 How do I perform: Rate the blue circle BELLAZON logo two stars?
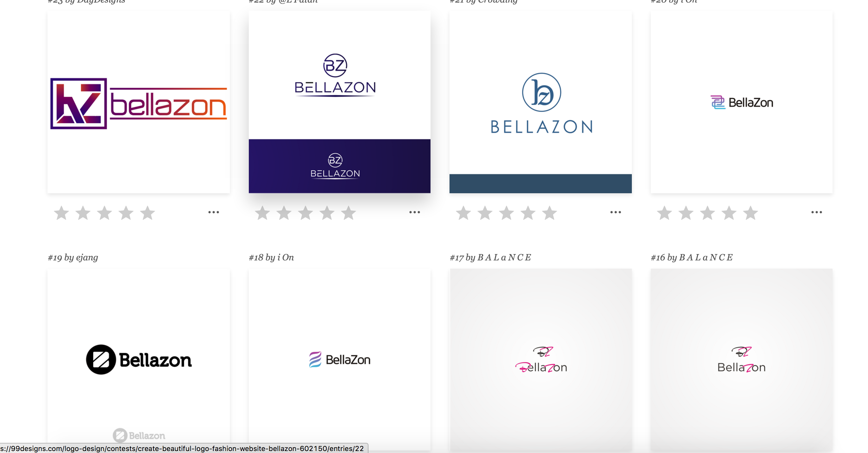(x=485, y=213)
